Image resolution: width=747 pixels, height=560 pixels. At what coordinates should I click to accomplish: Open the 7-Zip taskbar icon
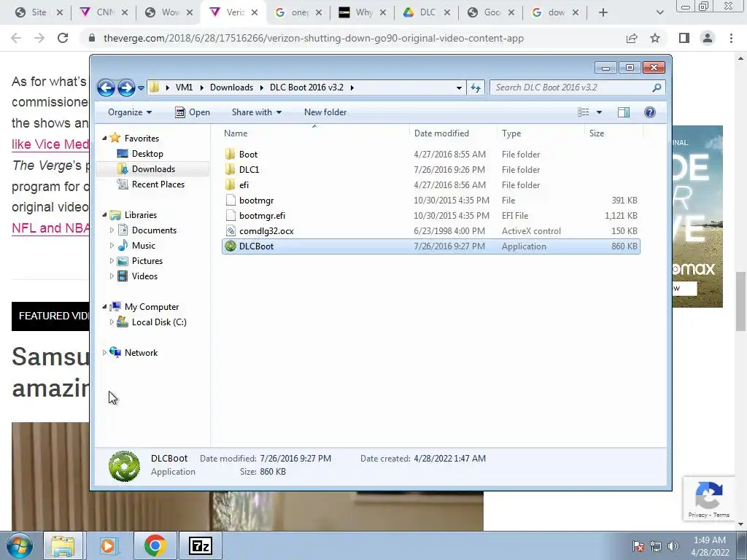[200, 545]
